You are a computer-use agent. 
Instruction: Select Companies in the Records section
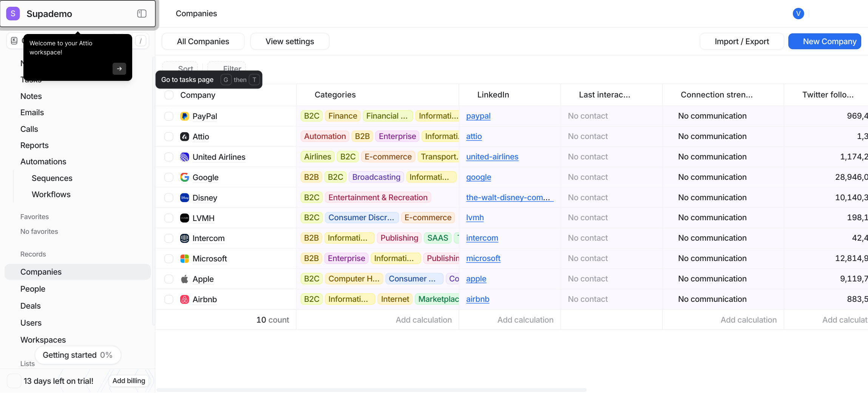(x=77, y=272)
